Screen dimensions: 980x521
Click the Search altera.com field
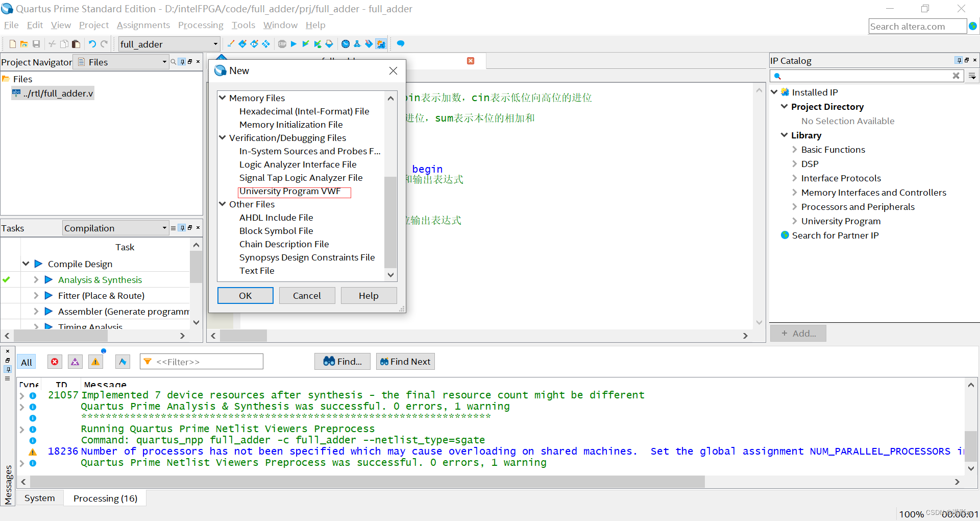coord(917,27)
